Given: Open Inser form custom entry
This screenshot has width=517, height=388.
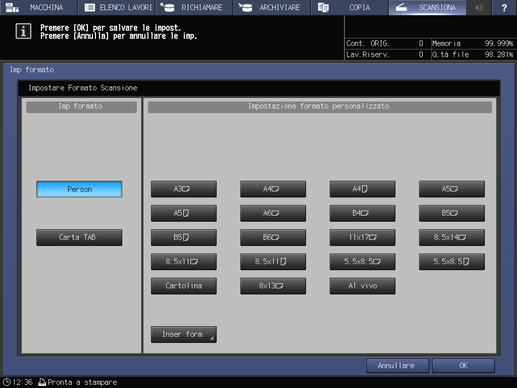Looking at the screenshot, I should click(x=184, y=334).
